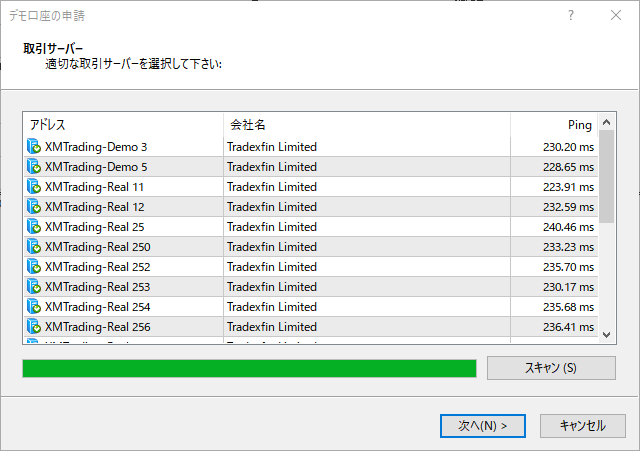640x451 pixels.
Task: Choose XMTrading-Real 256 server name
Action: (x=98, y=327)
